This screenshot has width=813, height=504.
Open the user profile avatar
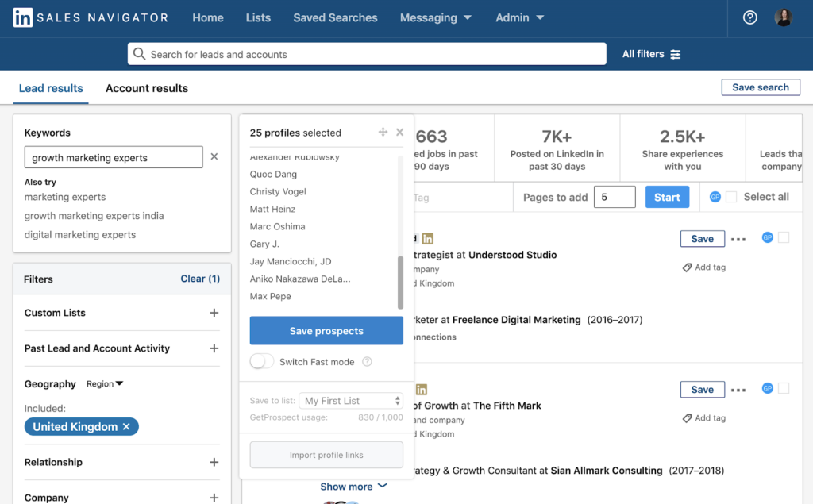click(784, 17)
